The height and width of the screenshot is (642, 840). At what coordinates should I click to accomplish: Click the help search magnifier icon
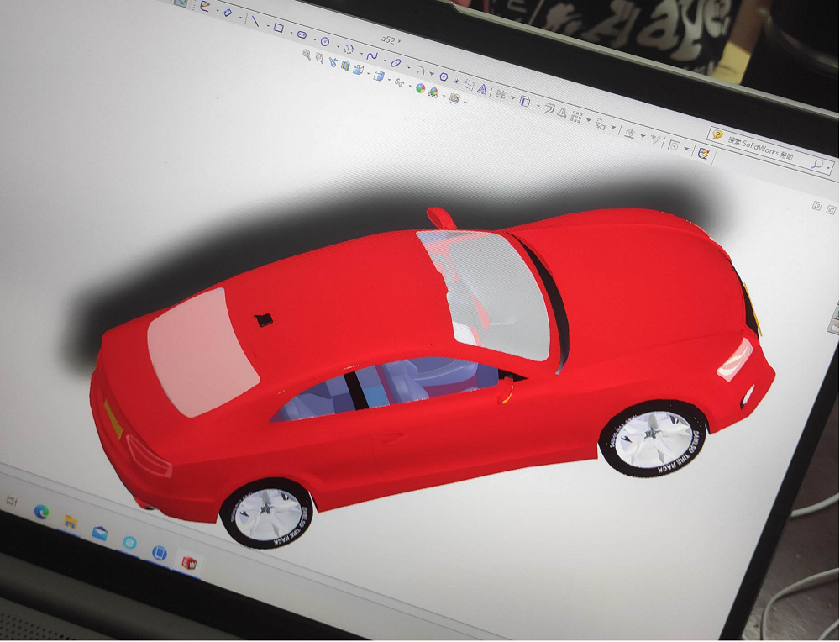click(818, 164)
